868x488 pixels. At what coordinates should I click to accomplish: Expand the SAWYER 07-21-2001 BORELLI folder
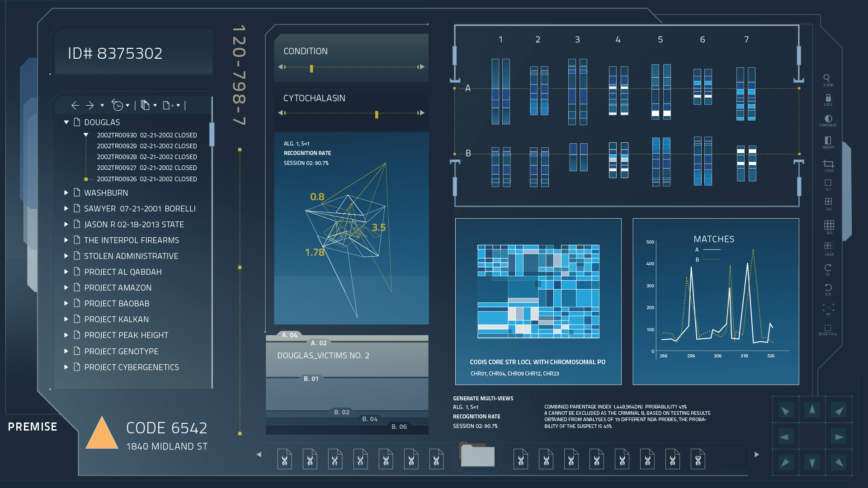(x=66, y=208)
